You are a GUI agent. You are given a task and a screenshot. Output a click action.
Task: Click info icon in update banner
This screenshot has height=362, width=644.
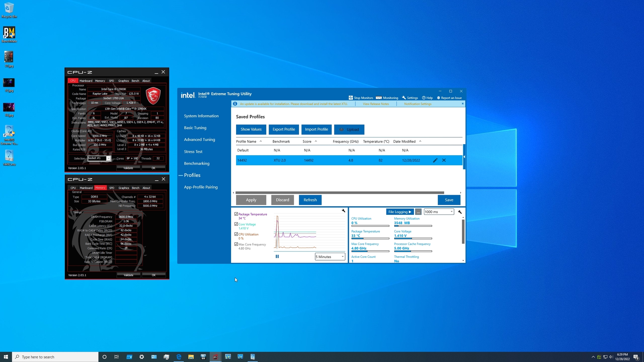[235, 104]
